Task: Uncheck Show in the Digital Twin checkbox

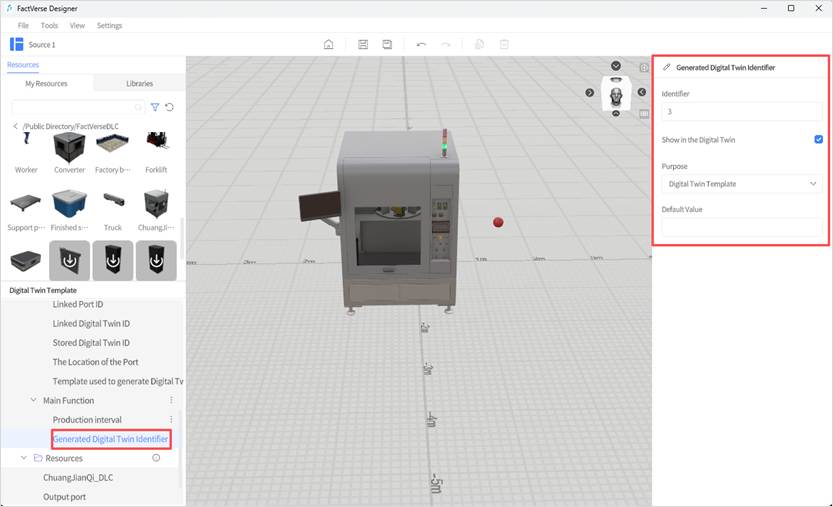Action: 818,139
